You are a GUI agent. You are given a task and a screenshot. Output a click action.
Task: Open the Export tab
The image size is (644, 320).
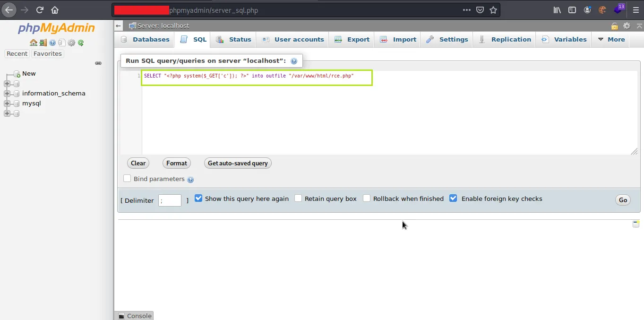click(x=352, y=39)
